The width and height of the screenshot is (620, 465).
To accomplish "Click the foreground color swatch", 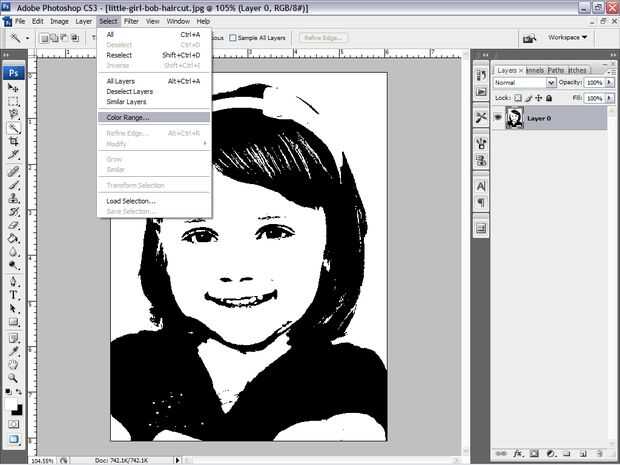I will [x=11, y=404].
